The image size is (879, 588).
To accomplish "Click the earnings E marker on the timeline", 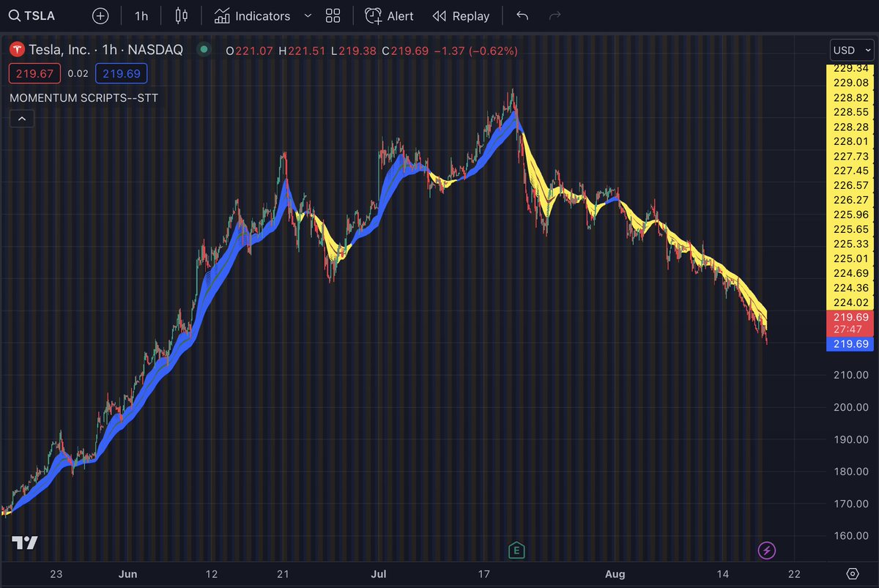I will [517, 550].
